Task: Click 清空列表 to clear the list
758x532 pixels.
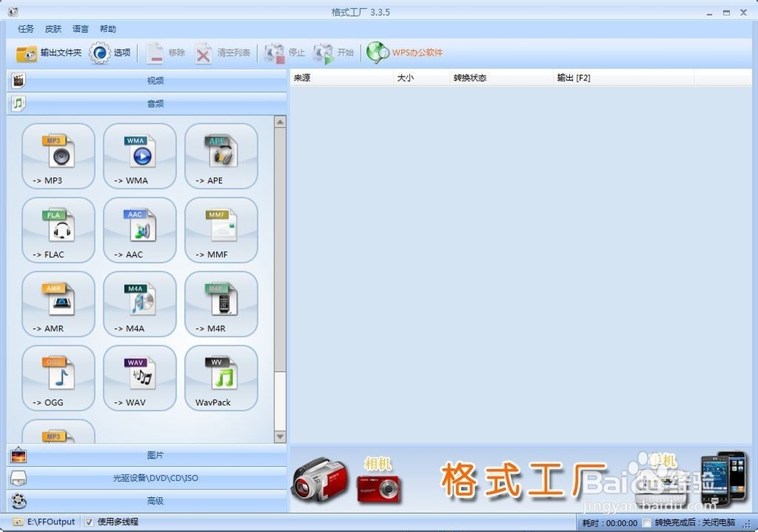Action: (x=223, y=52)
